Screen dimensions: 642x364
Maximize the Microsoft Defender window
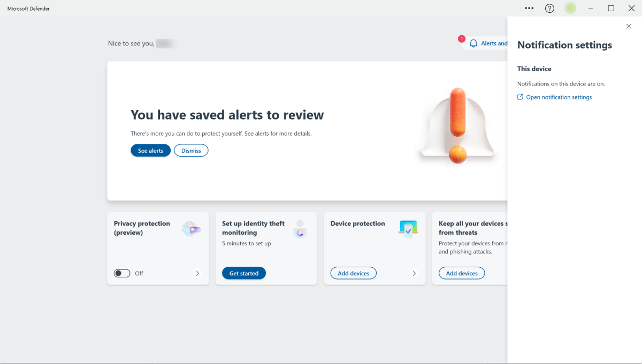[611, 8]
